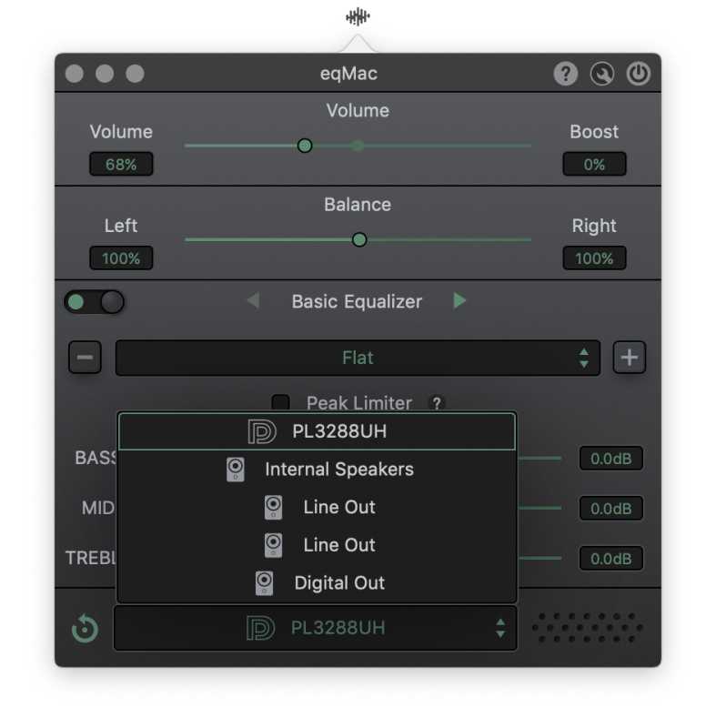This screenshot has width=716, height=728.
Task: Click the Volume 68% value field
Action: point(121,164)
